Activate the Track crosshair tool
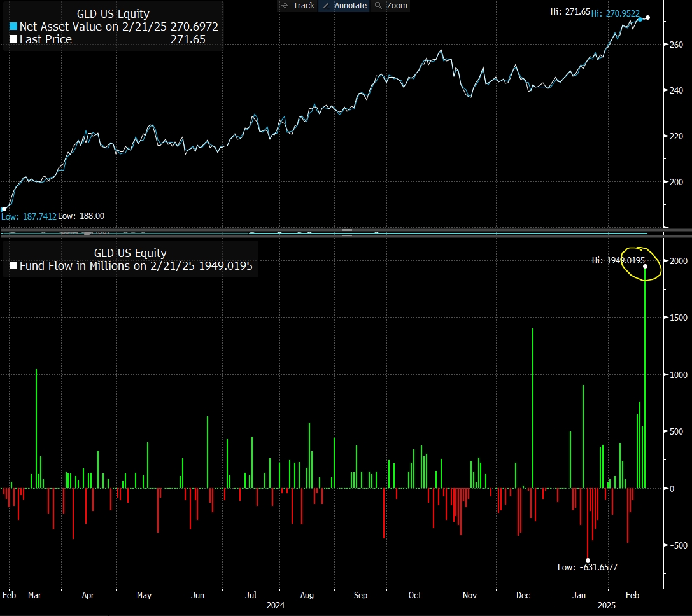The image size is (692, 616). [x=298, y=5]
